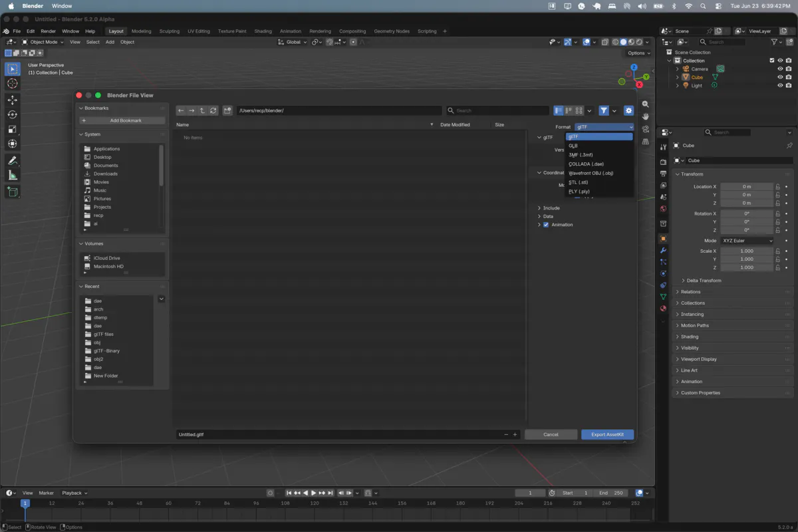This screenshot has height=532, width=798.
Task: Open the Modifiers properties tab wrench icon
Action: (663, 250)
